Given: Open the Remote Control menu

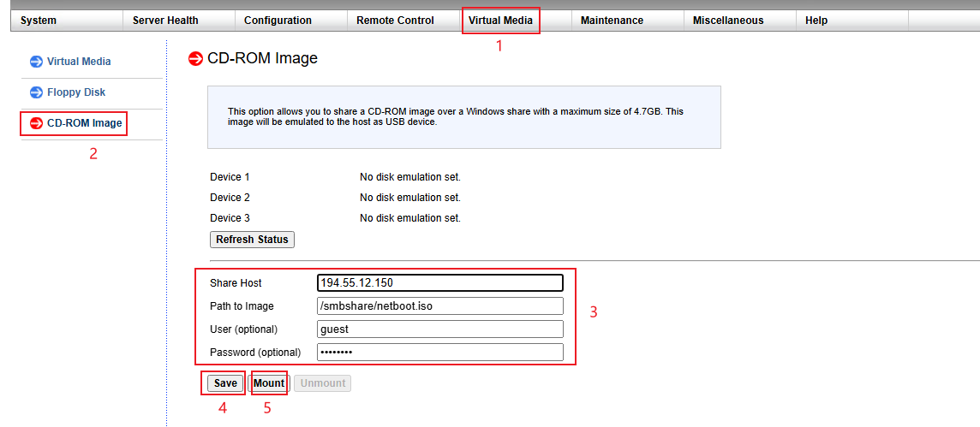Looking at the screenshot, I should coord(395,21).
